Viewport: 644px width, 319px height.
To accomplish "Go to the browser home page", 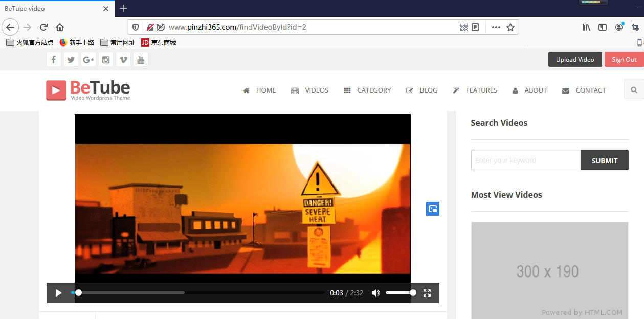I will (60, 27).
